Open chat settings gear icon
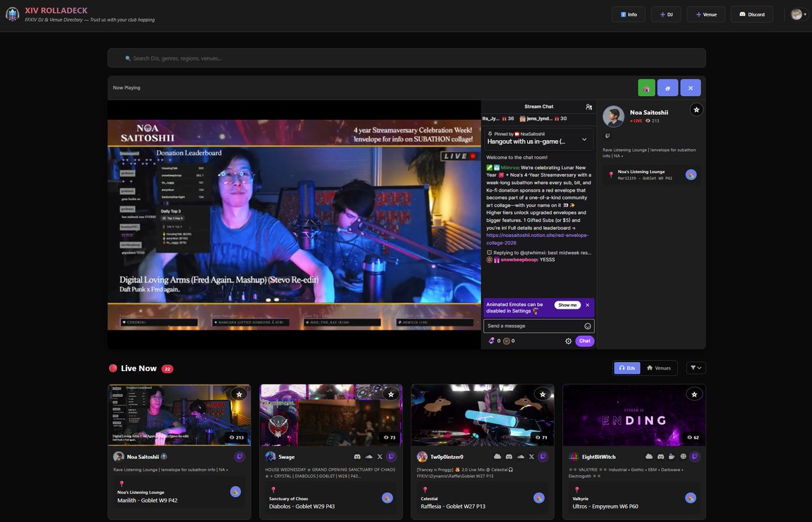Image resolution: width=812 pixels, height=522 pixels. (x=568, y=341)
